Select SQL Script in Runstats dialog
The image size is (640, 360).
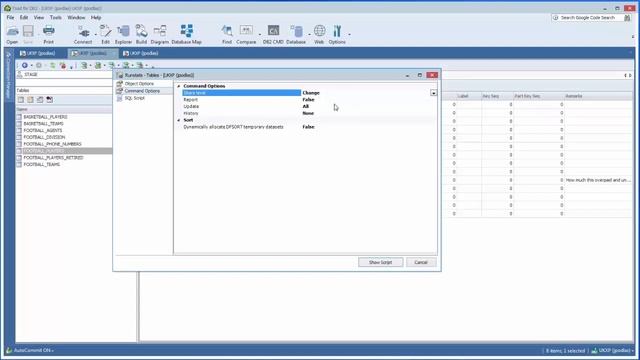(x=134, y=98)
